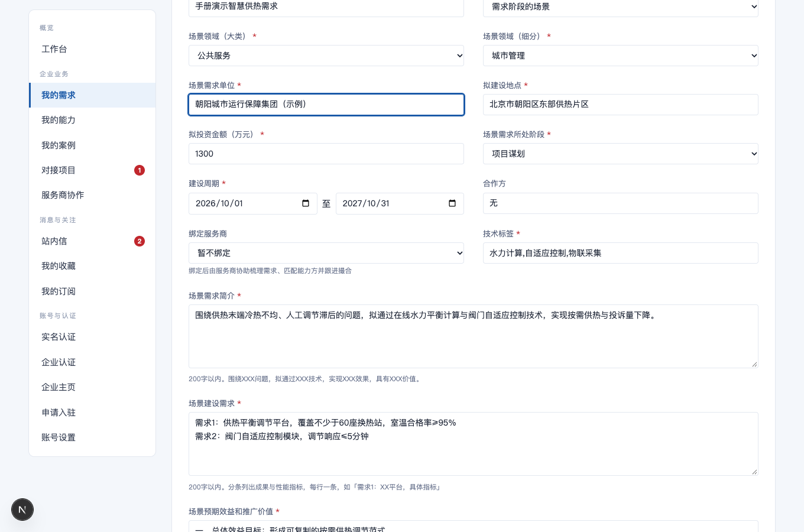Open 我的收藏 in sidebar
804x532 pixels.
[92, 266]
